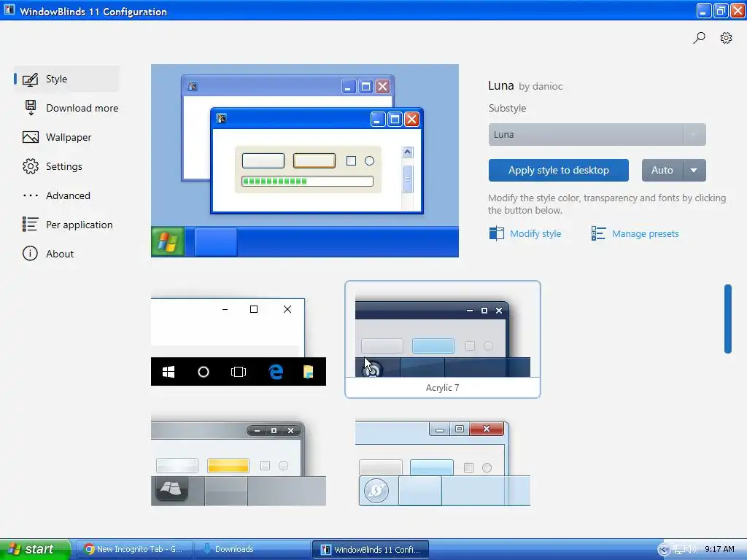Open the Advanced section label

[68, 195]
